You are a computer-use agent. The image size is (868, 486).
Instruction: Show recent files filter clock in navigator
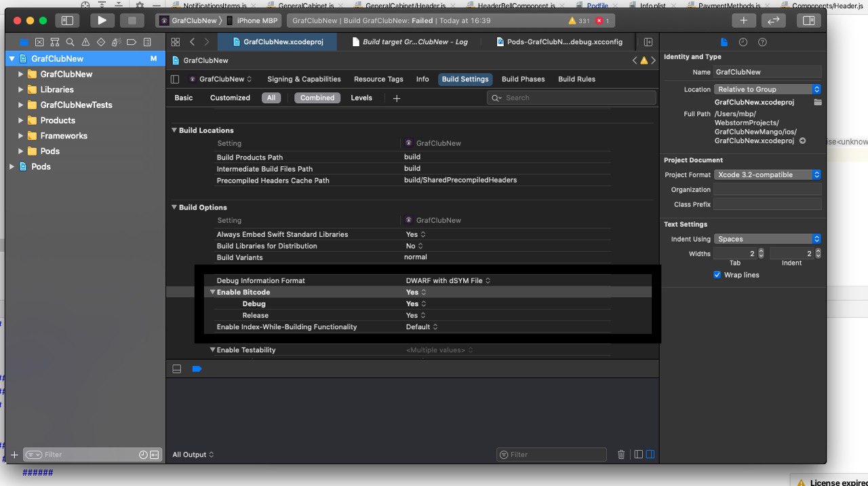[x=143, y=455]
